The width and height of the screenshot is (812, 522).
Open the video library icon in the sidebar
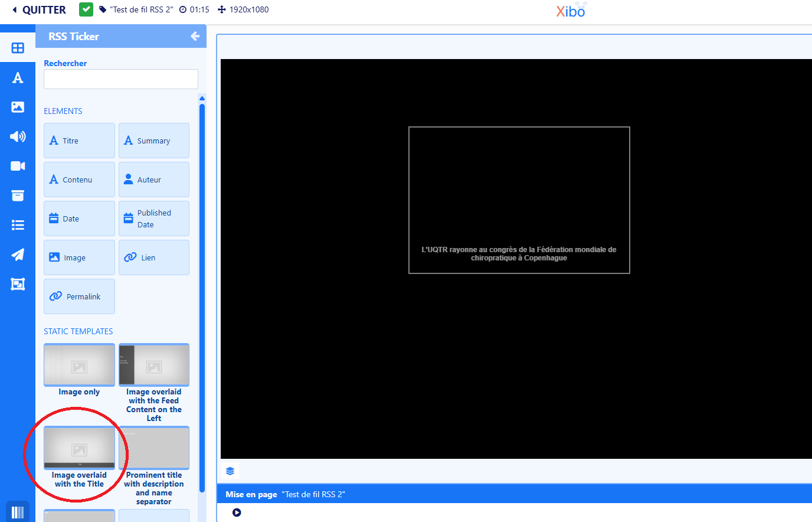(x=18, y=166)
